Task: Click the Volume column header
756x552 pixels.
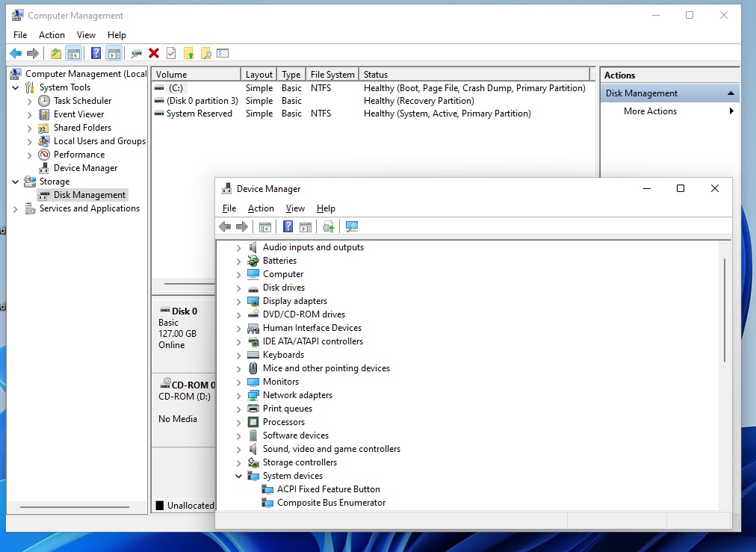Action: click(x=196, y=75)
